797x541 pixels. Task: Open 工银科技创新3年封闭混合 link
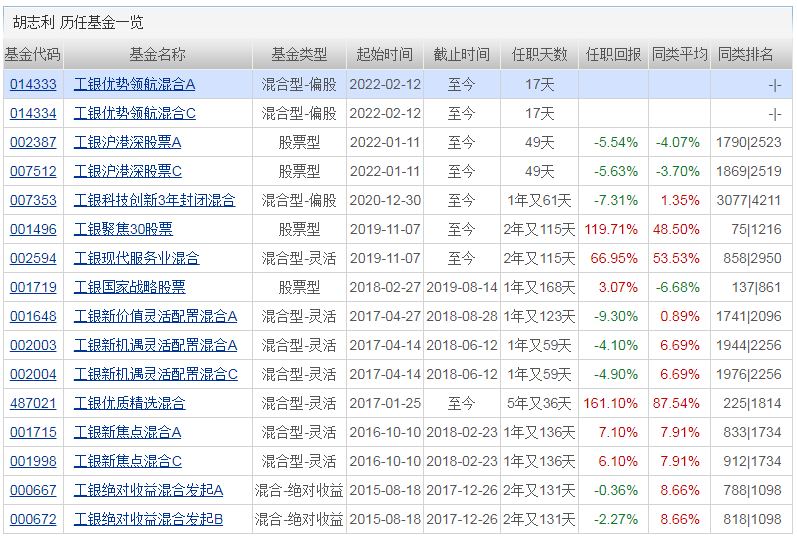pyautogui.click(x=155, y=201)
